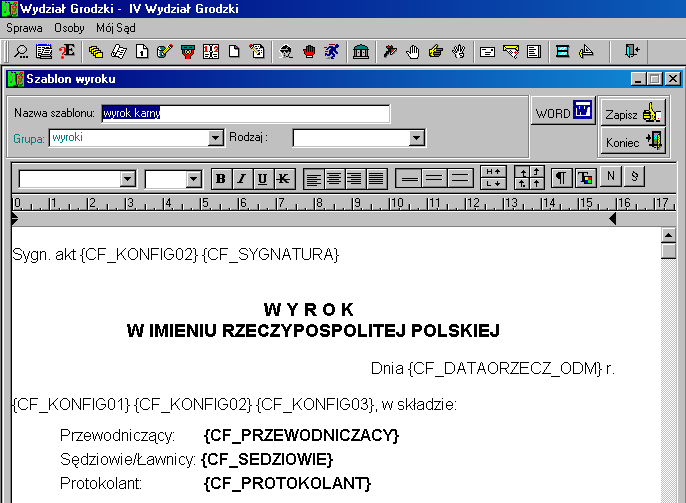Image resolution: width=686 pixels, height=503 pixels.
Task: Set one-and-half line spacing
Action: [434, 179]
